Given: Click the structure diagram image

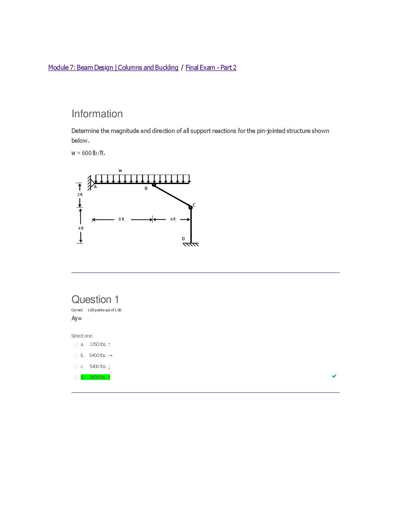Looking at the screenshot, I should point(138,208).
